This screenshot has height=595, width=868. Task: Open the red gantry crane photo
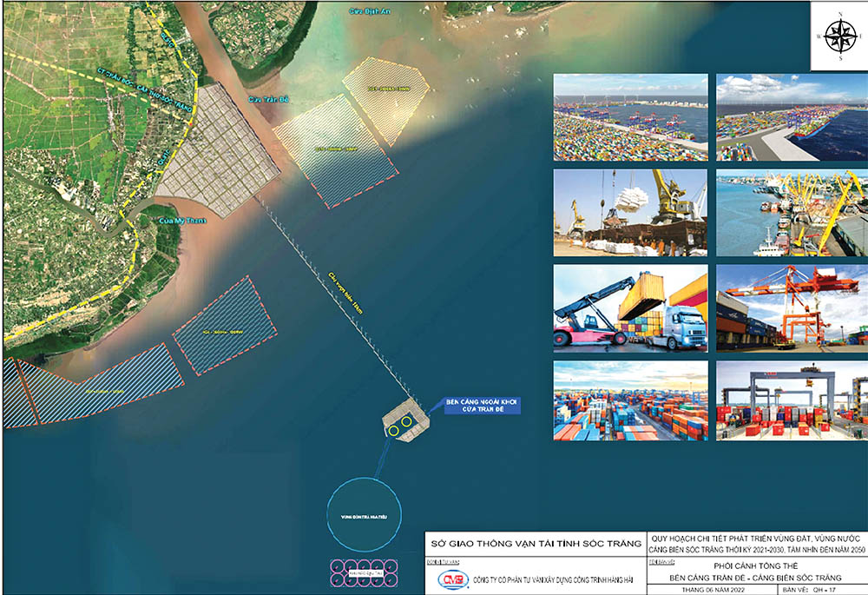(x=791, y=307)
